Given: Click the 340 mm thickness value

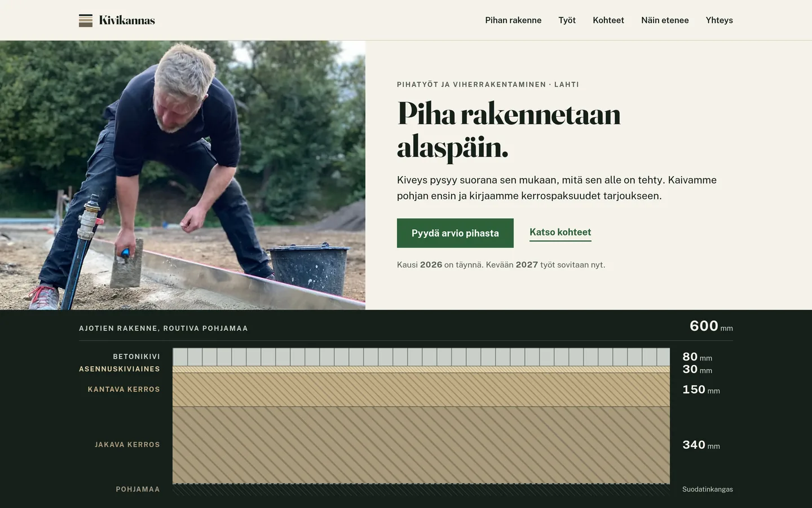Looking at the screenshot, I should coord(701,445).
